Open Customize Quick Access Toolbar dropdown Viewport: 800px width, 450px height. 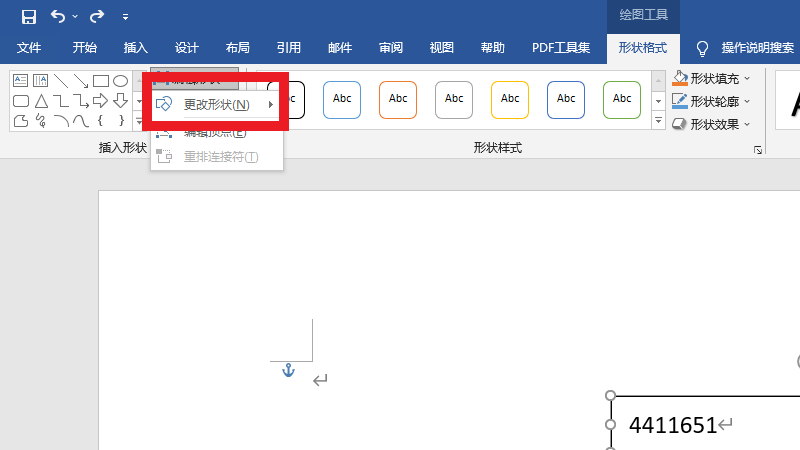[125, 17]
